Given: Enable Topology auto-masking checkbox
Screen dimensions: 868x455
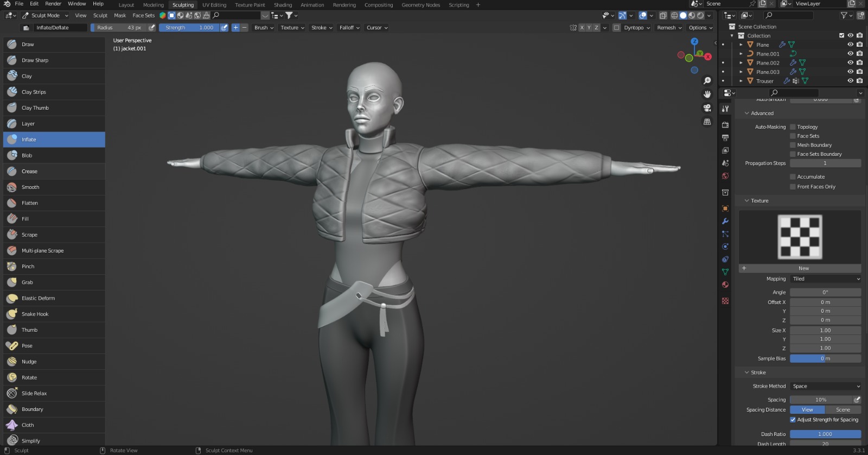Looking at the screenshot, I should point(793,127).
